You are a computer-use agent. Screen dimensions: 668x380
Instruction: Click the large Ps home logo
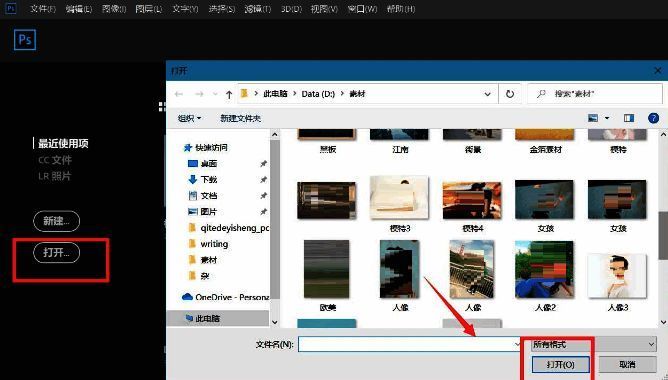[x=25, y=40]
